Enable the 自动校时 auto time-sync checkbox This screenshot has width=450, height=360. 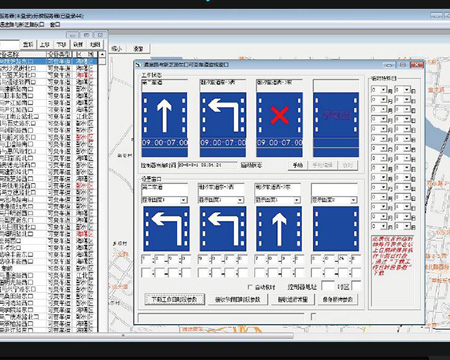click(250, 287)
